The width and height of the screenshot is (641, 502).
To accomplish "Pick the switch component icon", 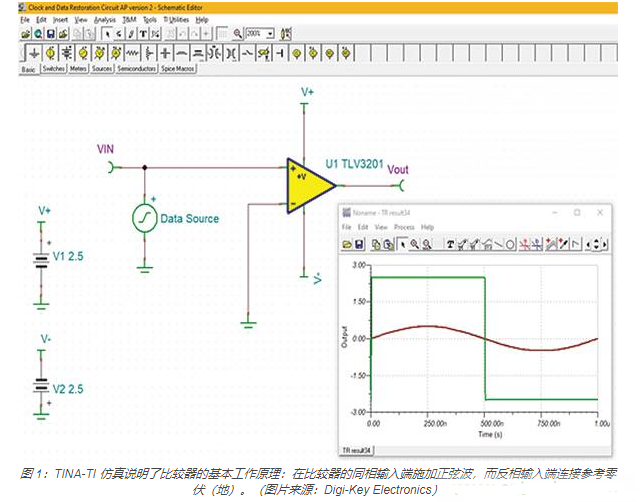I will [x=247, y=53].
